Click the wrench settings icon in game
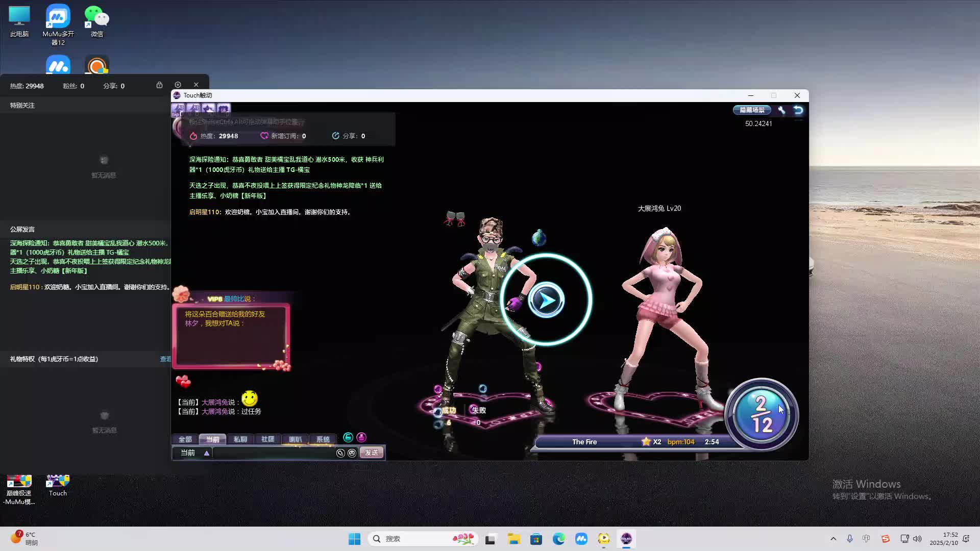 point(781,110)
